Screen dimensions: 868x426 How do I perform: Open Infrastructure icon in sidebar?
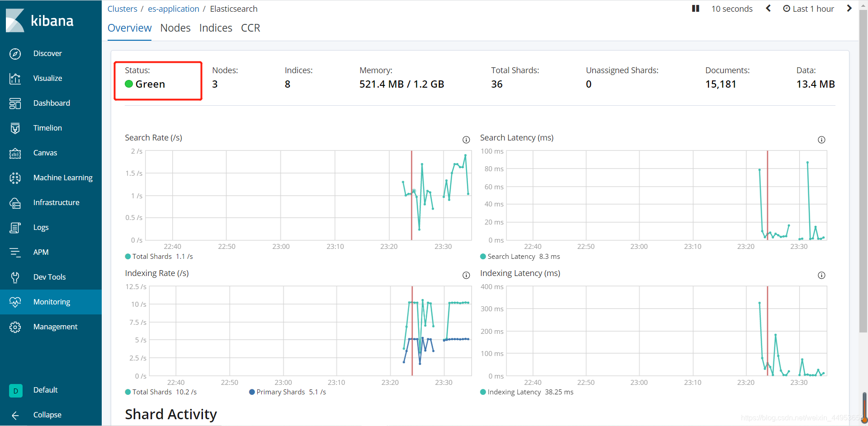15,203
